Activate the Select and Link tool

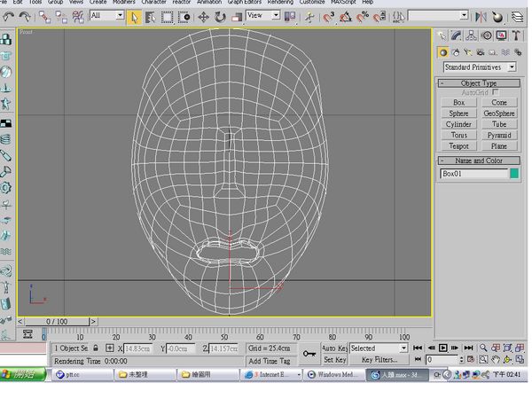pos(44,17)
